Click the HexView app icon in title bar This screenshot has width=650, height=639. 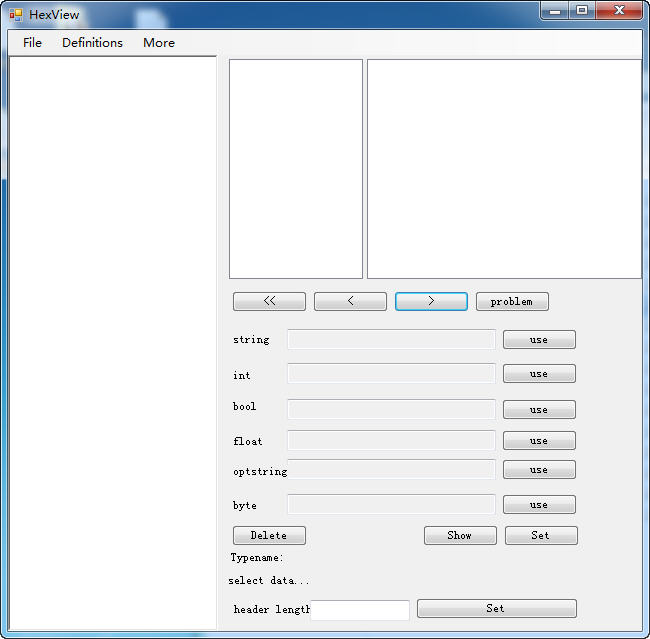[16, 15]
